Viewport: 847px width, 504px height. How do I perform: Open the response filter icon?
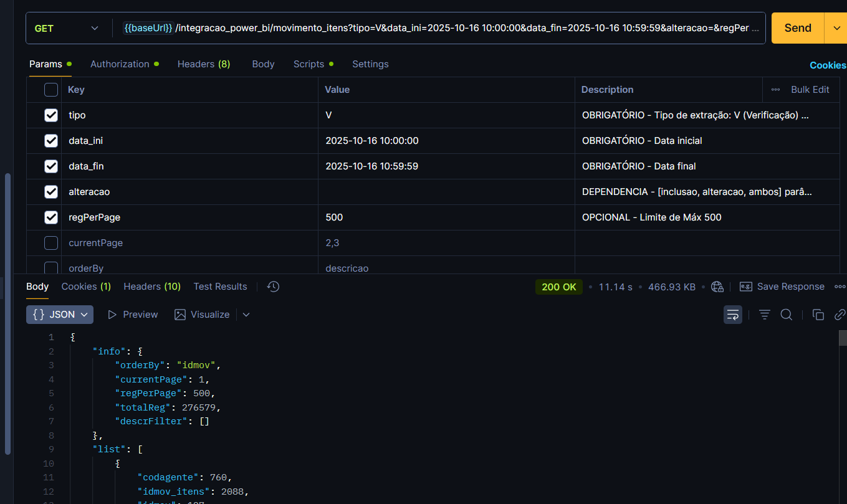coord(765,315)
